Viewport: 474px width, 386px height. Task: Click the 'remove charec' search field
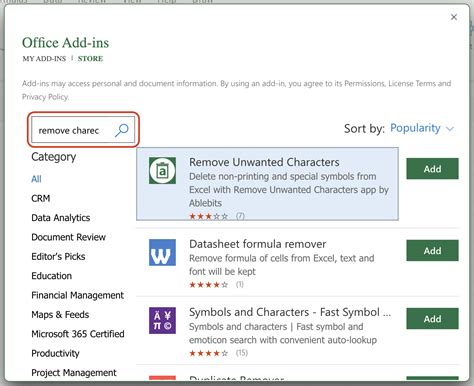(x=83, y=130)
